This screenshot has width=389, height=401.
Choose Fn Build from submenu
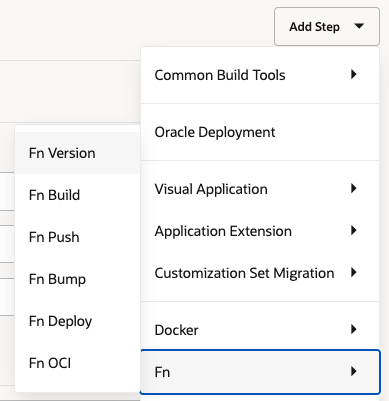[77, 195]
